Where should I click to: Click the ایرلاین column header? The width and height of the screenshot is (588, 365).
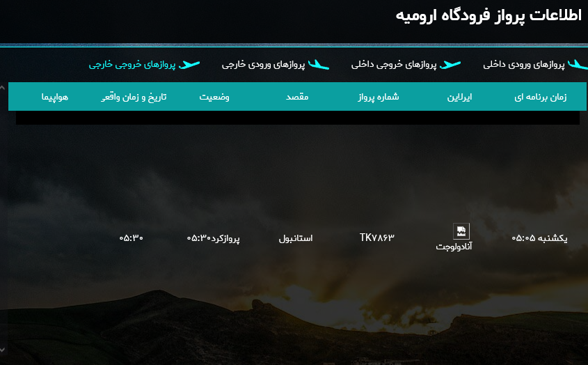459,97
